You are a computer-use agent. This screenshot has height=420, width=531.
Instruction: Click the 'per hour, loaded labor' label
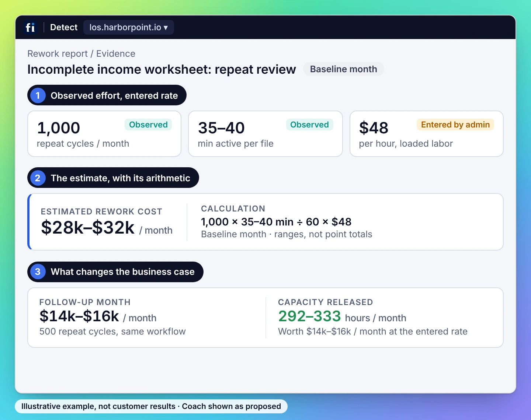point(406,144)
